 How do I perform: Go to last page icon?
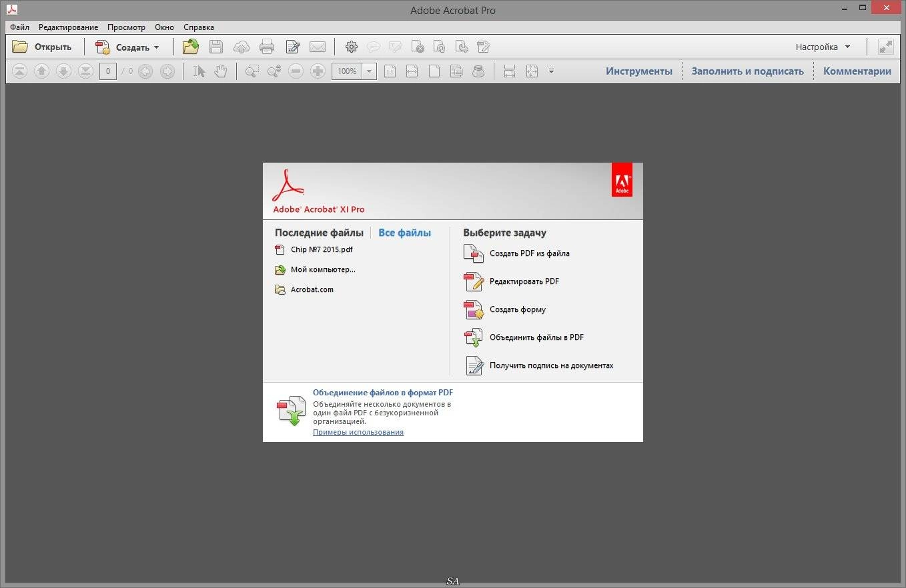click(85, 71)
